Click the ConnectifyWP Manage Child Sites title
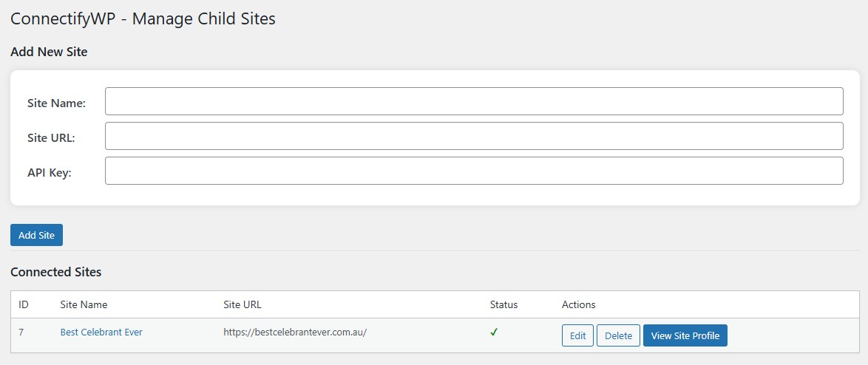The image size is (868, 365). tap(143, 18)
